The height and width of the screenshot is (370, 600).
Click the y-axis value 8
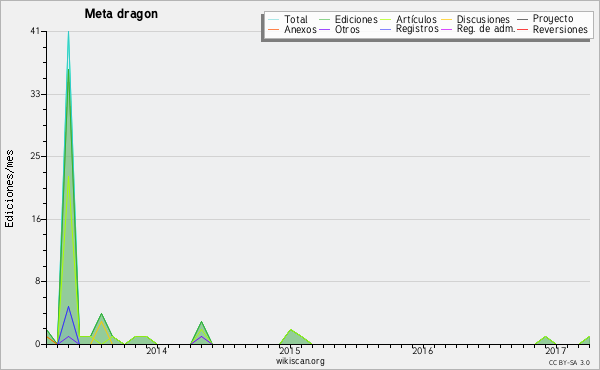38,282
